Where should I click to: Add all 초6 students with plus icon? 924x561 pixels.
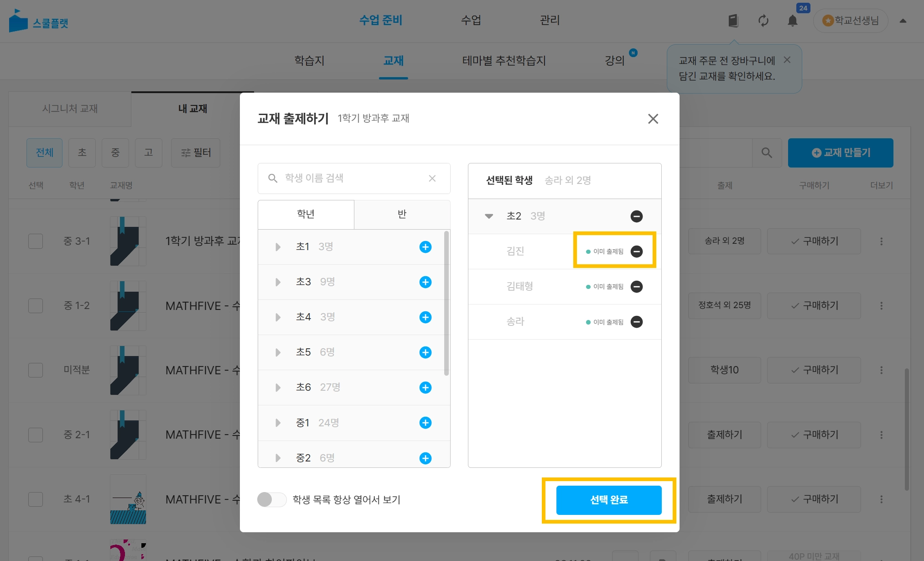(x=425, y=388)
